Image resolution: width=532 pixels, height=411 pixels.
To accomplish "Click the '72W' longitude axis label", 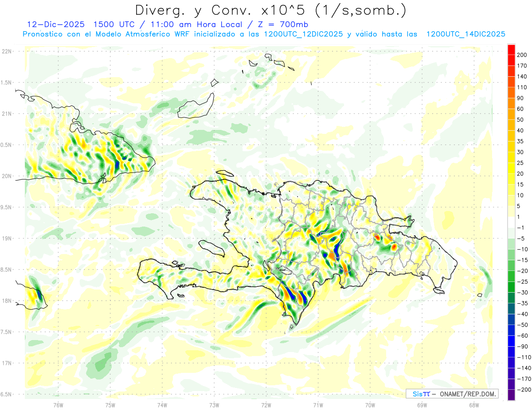I will click(x=266, y=405).
